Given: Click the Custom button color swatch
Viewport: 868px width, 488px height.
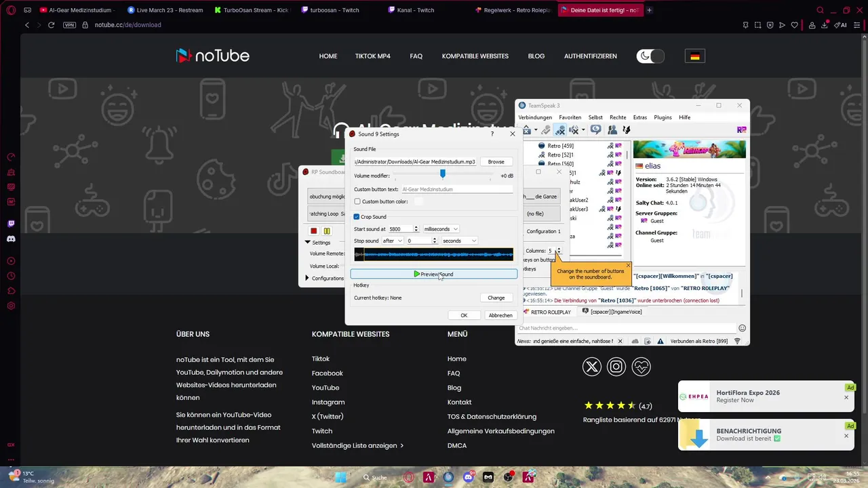Looking at the screenshot, I should pyautogui.click(x=418, y=201).
